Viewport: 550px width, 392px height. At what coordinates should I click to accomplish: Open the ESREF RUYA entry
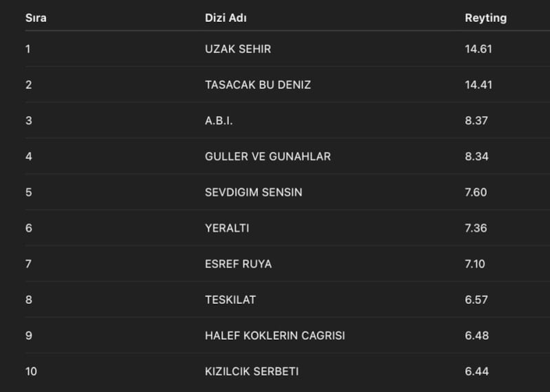pyautogui.click(x=238, y=263)
